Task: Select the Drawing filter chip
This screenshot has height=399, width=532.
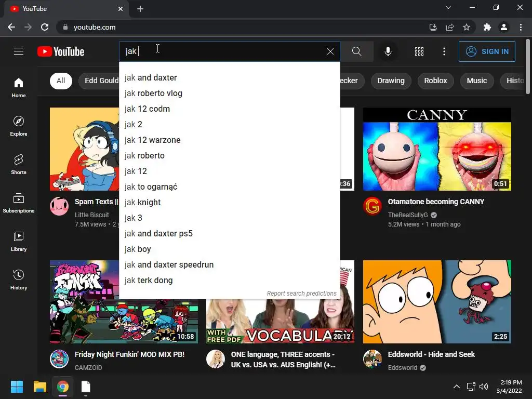Action: (391, 81)
